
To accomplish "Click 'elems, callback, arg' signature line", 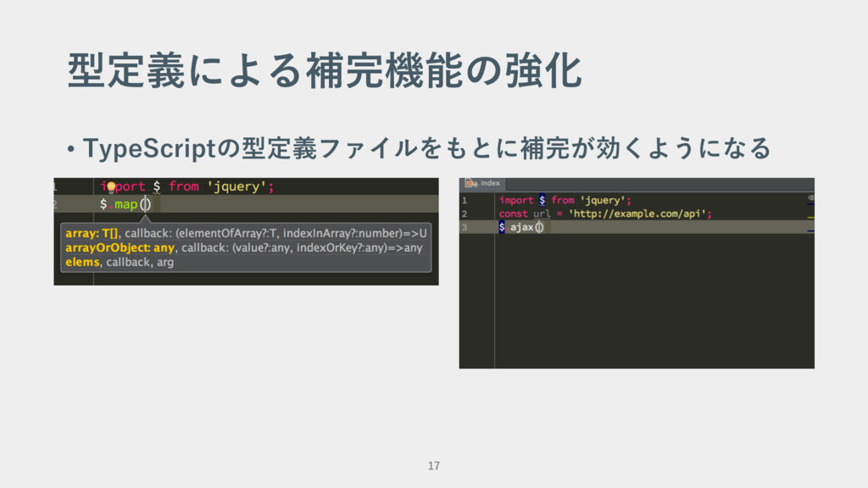I will point(120,263).
